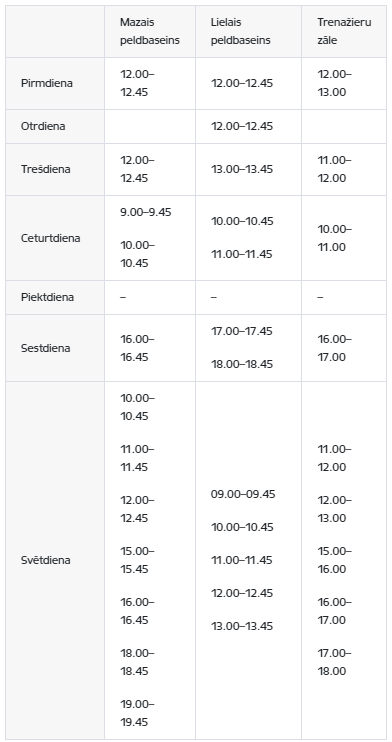392x742 pixels.
Task: Click Ceturtdiena small pool time 9.00–9.45
Action: click(146, 212)
